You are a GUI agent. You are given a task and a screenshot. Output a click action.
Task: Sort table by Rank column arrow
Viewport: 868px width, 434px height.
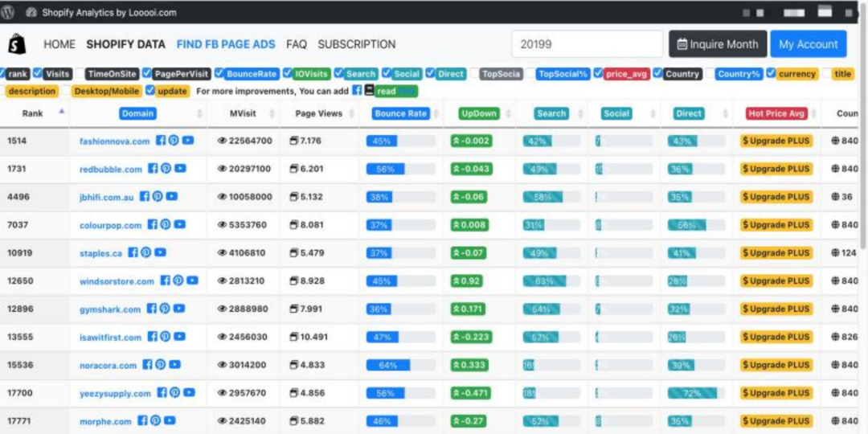[61, 113]
